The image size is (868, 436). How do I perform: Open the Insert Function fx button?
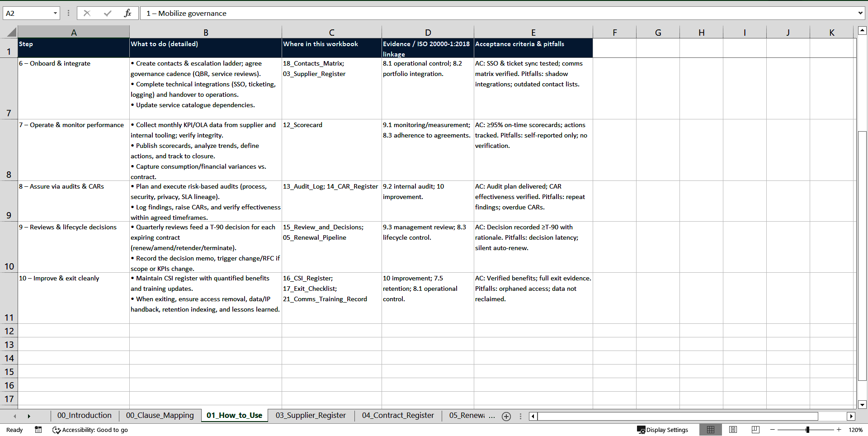pos(127,13)
